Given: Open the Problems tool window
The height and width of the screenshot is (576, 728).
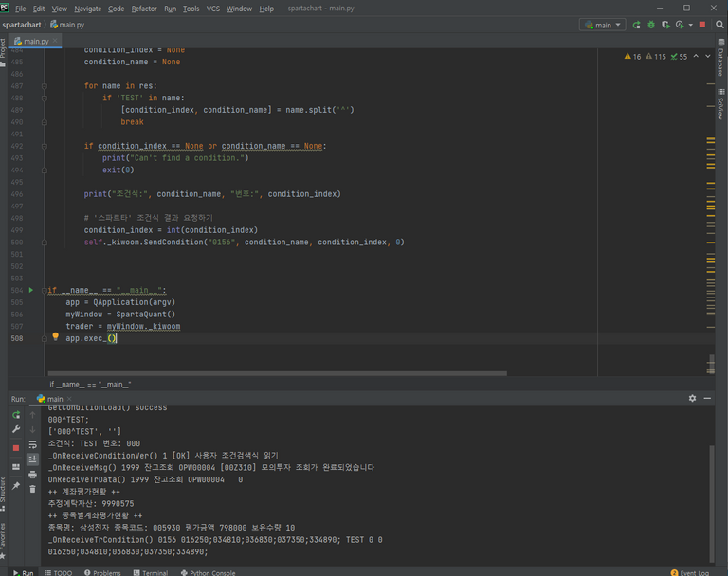Looking at the screenshot, I should pyautogui.click(x=102, y=572).
